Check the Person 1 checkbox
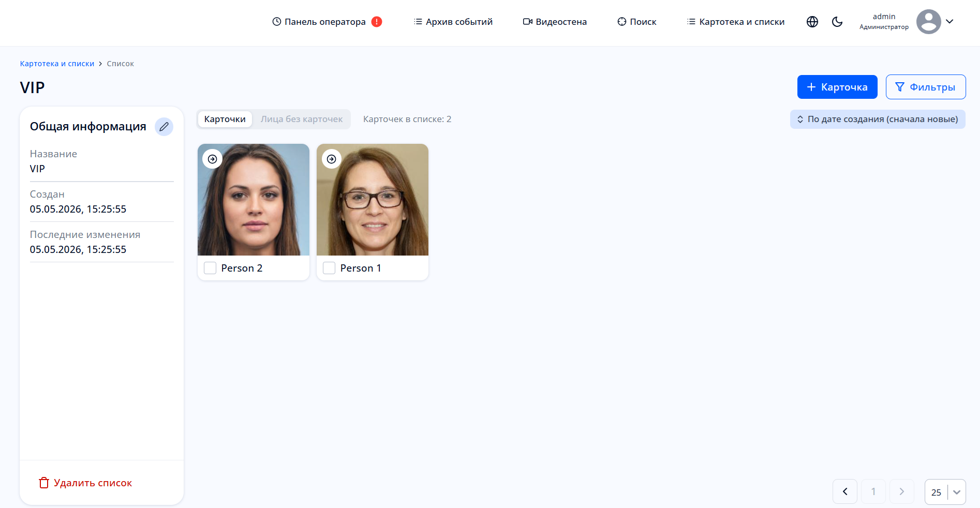This screenshot has width=980, height=508. pyautogui.click(x=329, y=268)
